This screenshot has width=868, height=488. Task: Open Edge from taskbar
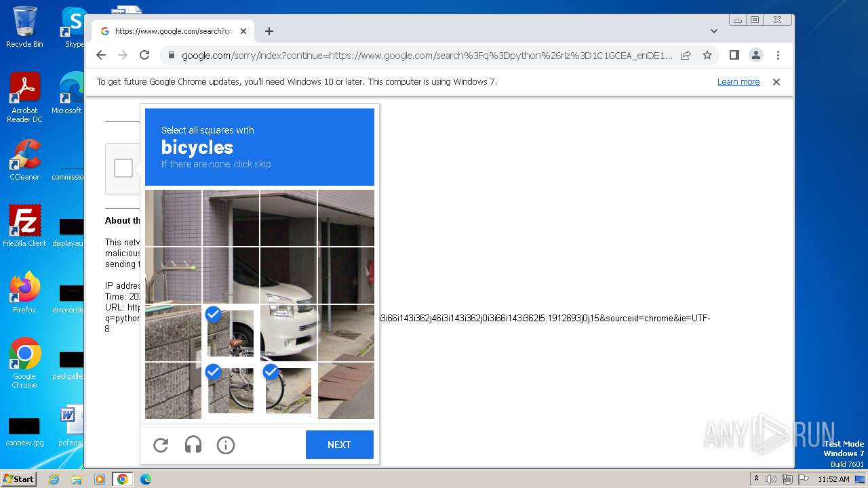coord(145,479)
